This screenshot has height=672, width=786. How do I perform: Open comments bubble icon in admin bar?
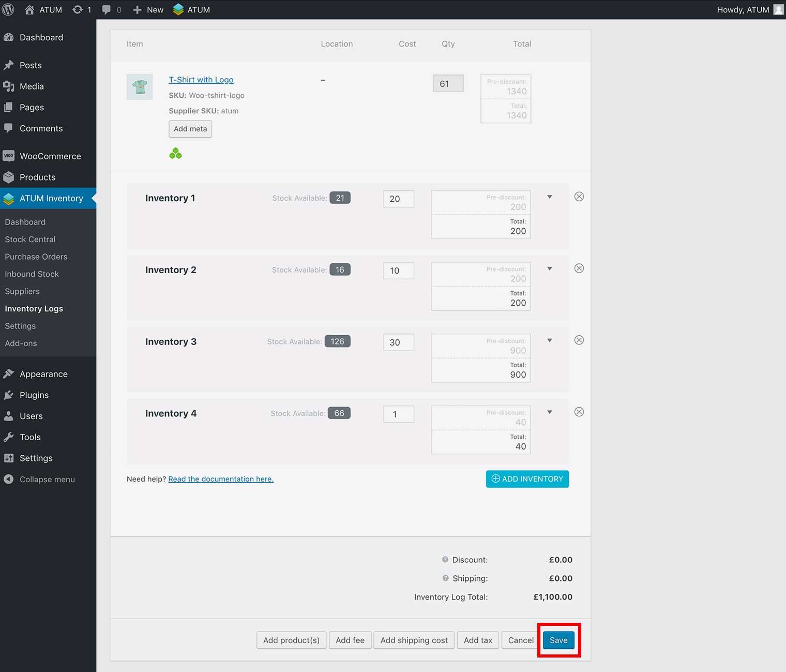pos(107,10)
